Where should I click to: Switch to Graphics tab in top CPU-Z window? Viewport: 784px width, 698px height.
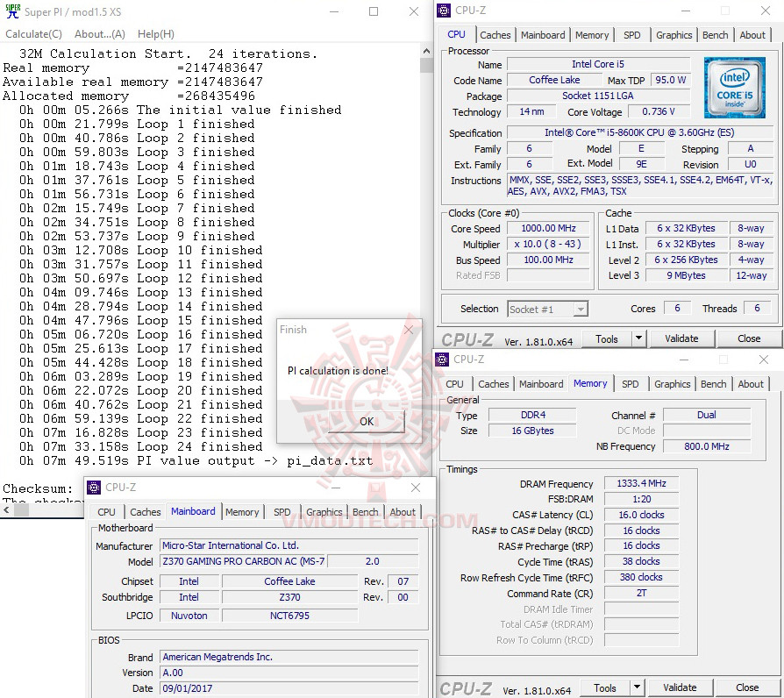[674, 35]
